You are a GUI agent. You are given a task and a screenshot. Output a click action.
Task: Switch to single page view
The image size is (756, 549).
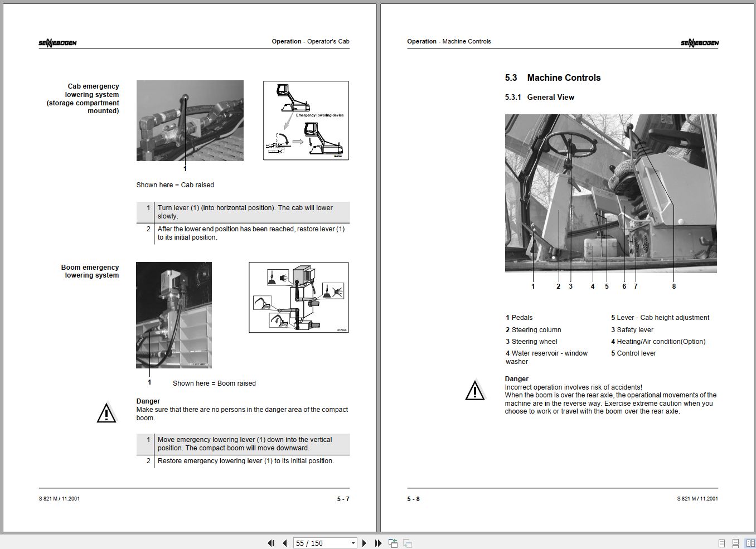tap(722, 543)
